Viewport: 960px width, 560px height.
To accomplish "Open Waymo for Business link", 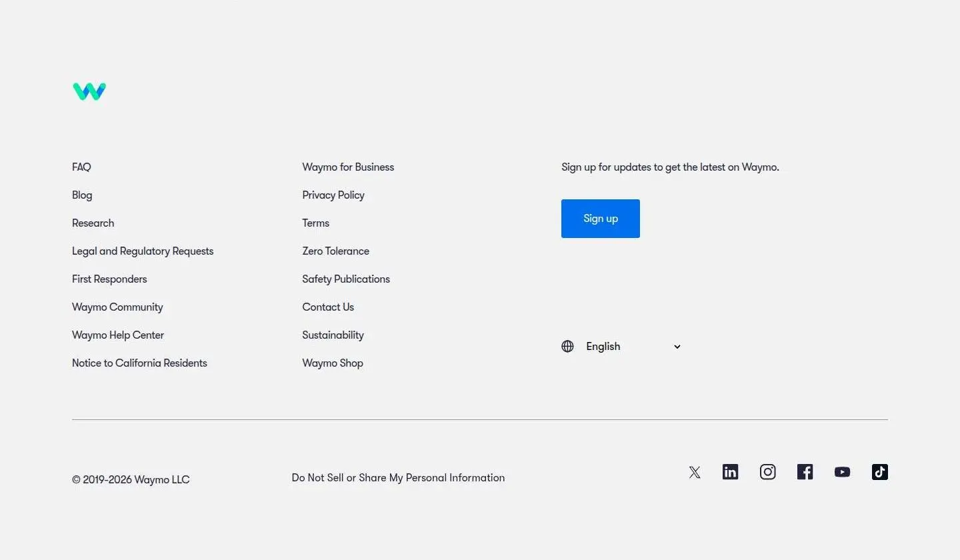I will point(348,167).
